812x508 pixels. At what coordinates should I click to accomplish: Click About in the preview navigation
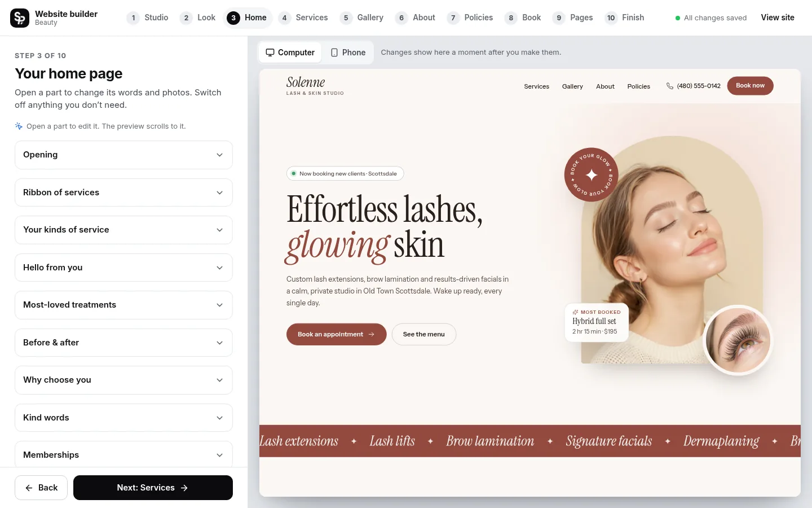[x=605, y=86]
